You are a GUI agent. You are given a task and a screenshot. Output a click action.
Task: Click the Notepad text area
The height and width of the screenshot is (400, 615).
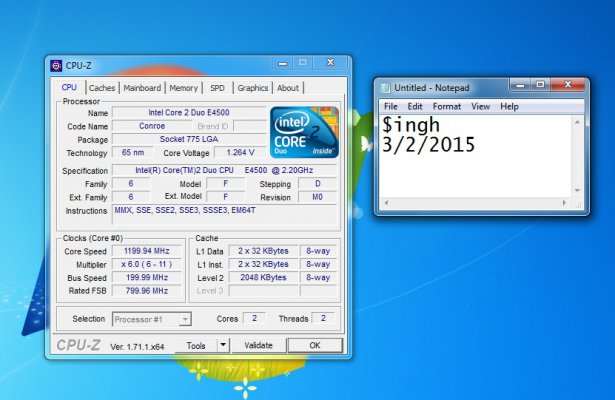[475, 156]
